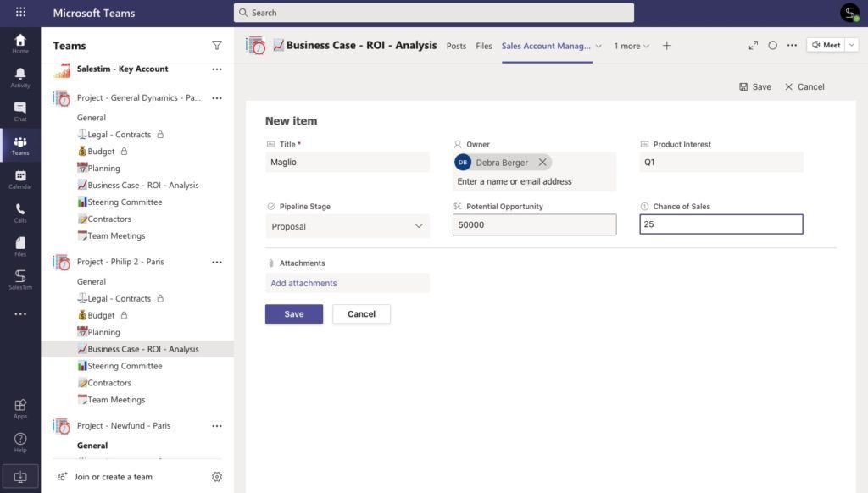
Task: Open channel more options ellipsis
Action: pyautogui.click(x=793, y=46)
